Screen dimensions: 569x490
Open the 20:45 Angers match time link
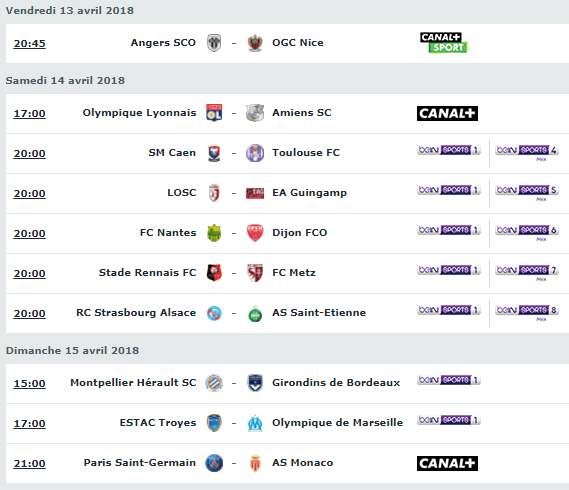(29, 44)
